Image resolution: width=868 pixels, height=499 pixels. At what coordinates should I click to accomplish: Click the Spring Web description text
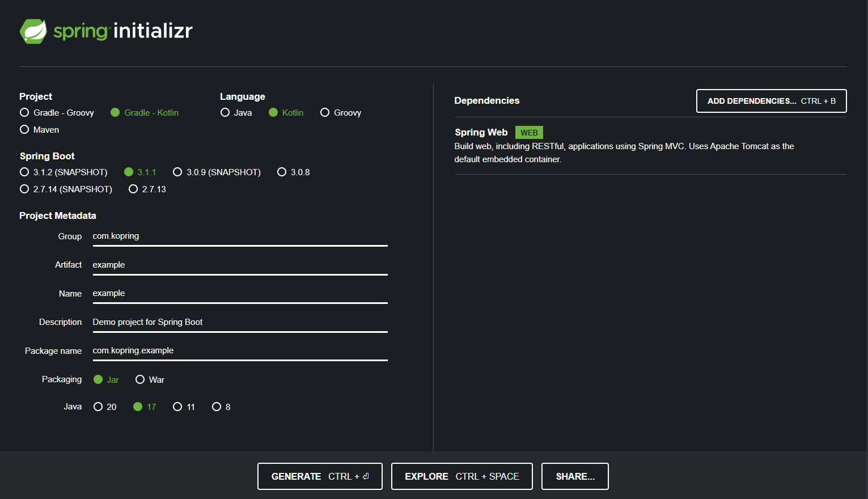tap(624, 153)
